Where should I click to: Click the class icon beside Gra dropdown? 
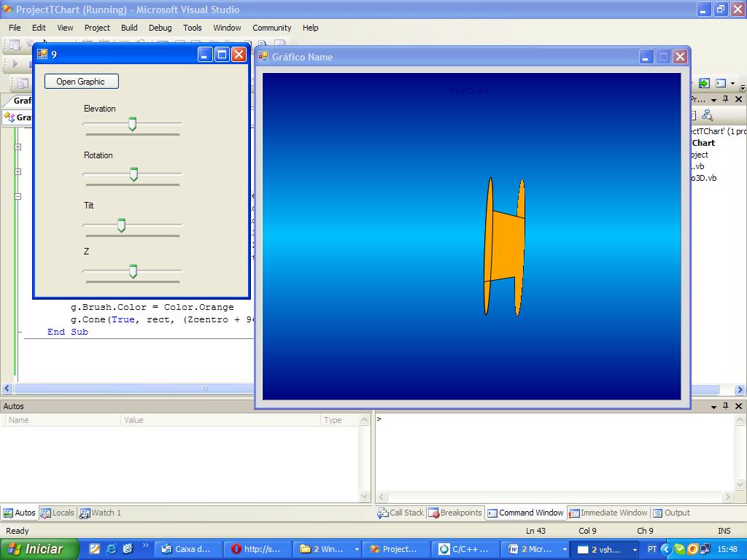pyautogui.click(x=9, y=117)
